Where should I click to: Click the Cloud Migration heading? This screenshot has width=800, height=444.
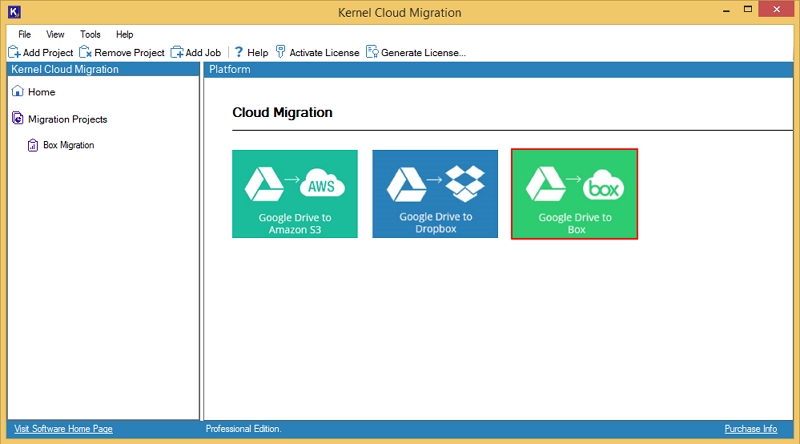282,112
